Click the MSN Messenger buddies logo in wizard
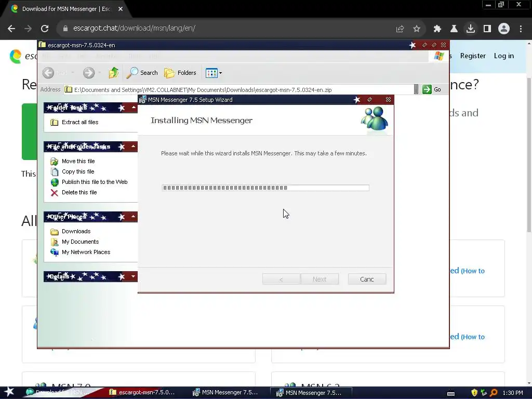532x399 pixels. [375, 119]
